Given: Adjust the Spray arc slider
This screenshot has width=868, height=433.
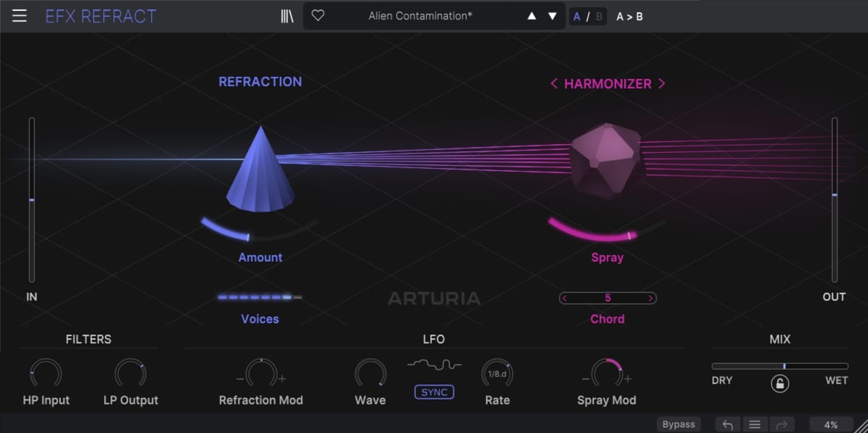Looking at the screenshot, I should pos(606,230).
